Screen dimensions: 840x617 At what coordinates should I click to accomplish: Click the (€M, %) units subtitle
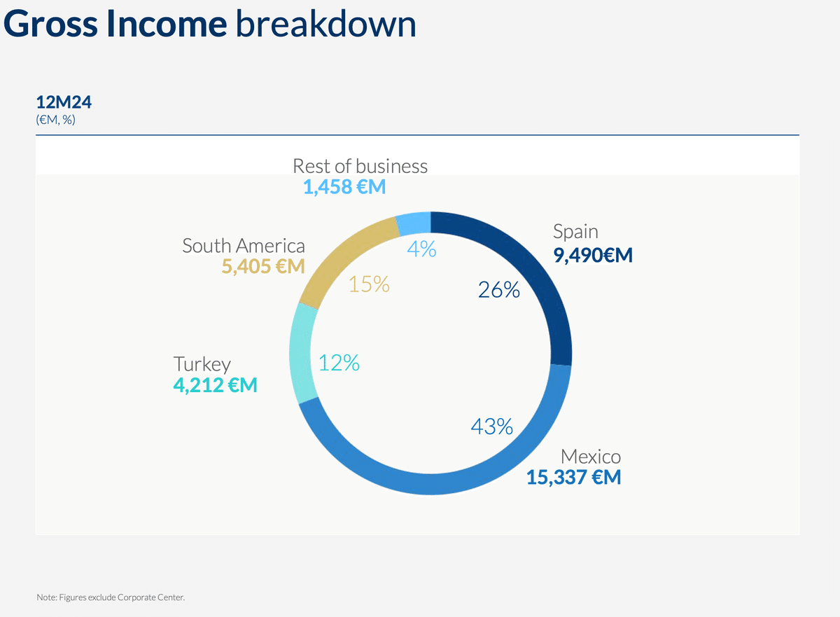[55, 120]
